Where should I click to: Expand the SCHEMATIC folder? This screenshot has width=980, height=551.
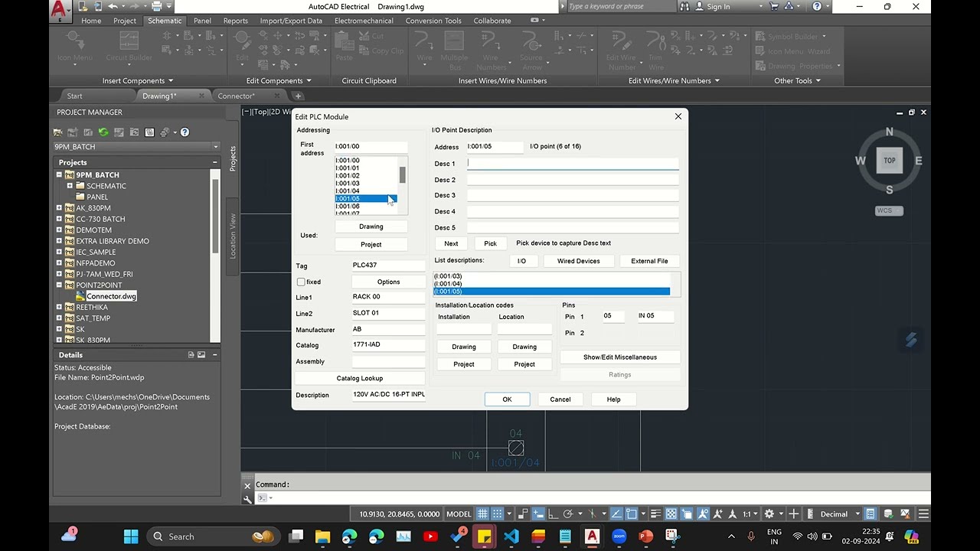tap(70, 186)
